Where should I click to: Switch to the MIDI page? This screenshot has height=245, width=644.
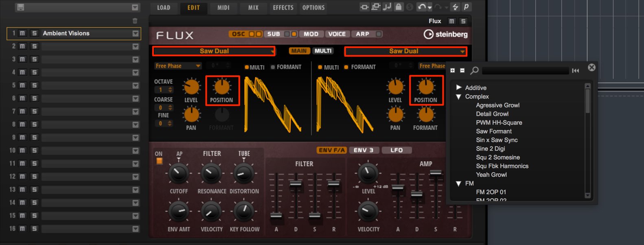(x=223, y=8)
